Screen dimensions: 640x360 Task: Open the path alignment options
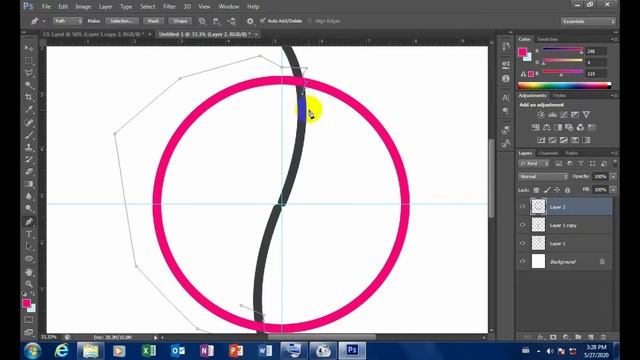pyautogui.click(x=217, y=21)
